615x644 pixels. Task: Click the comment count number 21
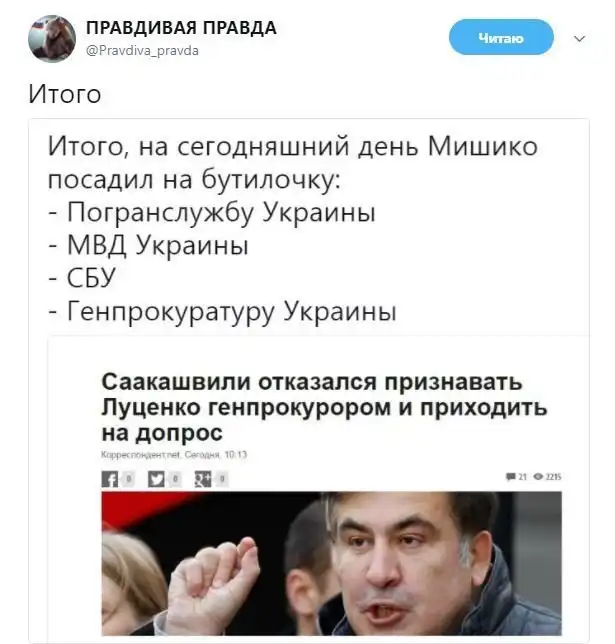point(522,476)
